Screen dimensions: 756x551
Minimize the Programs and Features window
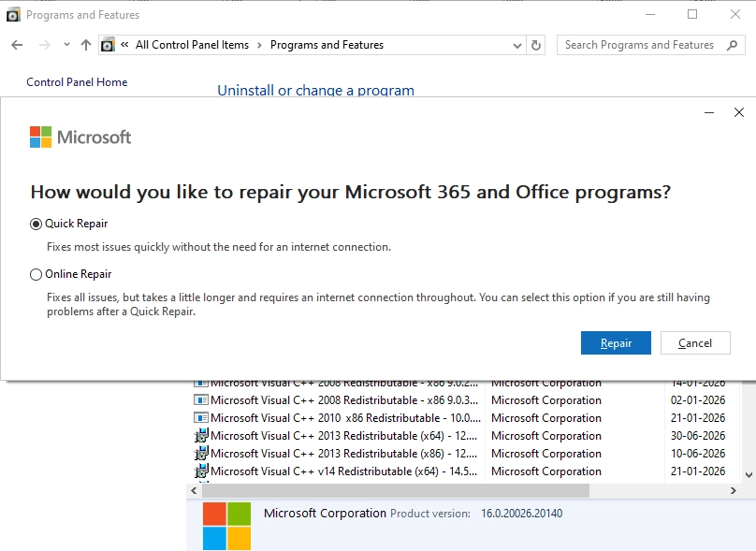(x=650, y=14)
